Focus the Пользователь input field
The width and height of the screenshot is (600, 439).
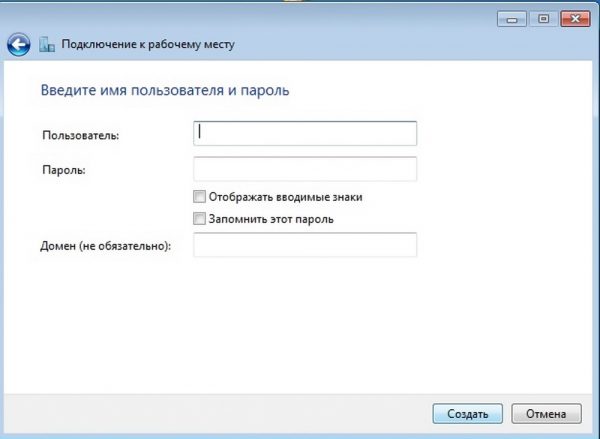[x=305, y=134]
